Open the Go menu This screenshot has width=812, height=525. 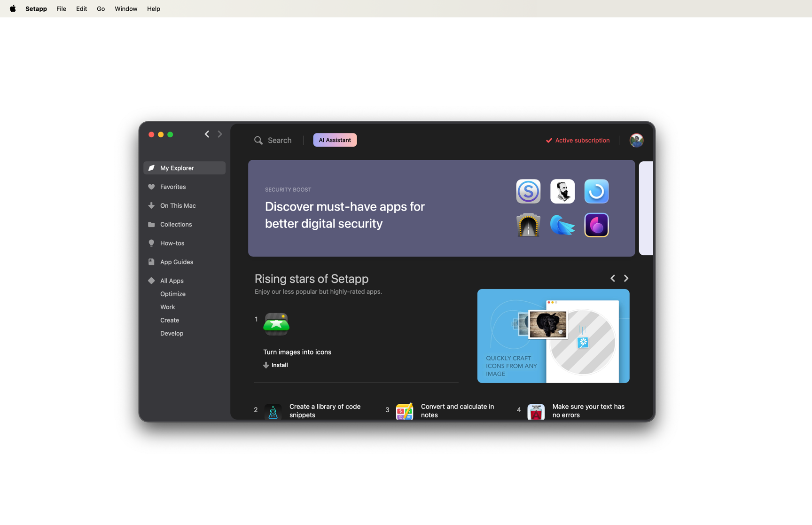click(x=101, y=8)
